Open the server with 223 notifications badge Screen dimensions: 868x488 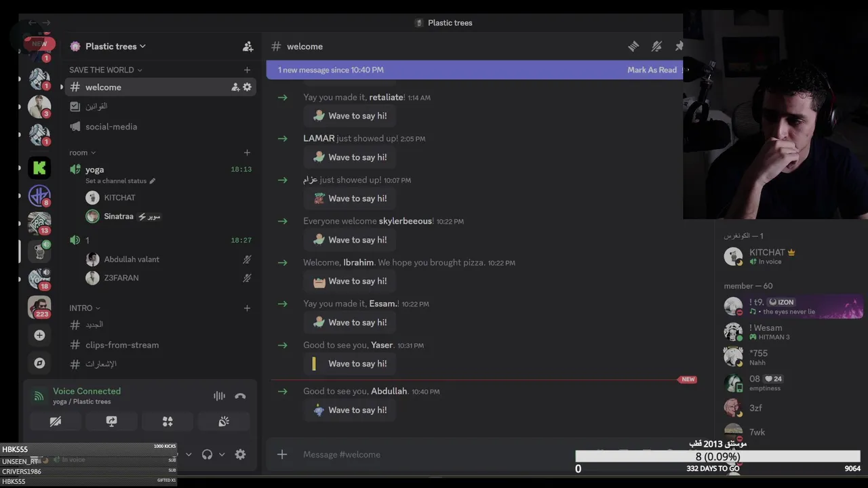[x=39, y=307]
